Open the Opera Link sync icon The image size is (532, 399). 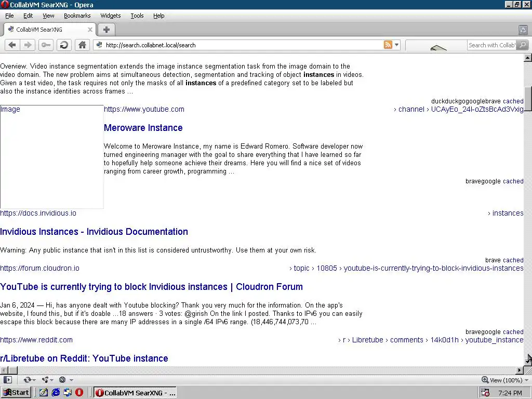(27, 380)
